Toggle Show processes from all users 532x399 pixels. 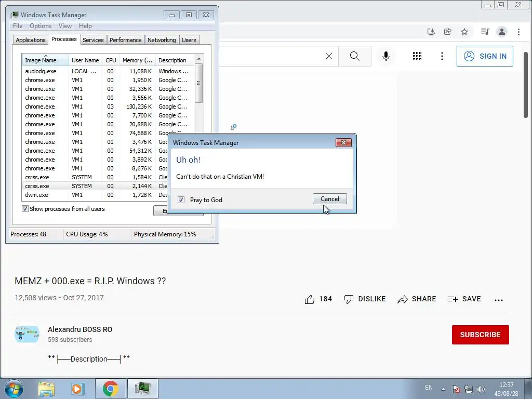[25, 209]
